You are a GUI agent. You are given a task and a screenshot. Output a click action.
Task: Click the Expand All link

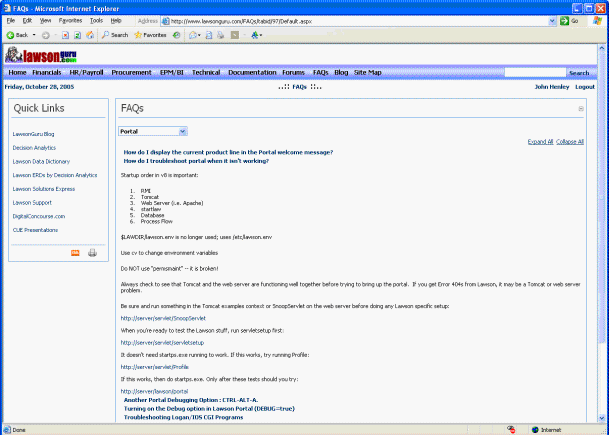tap(540, 142)
